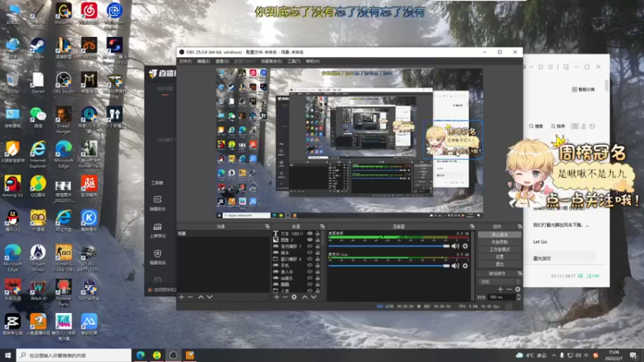Pop out the Controls dock panel
The height and width of the screenshot is (362, 644).
519,227
